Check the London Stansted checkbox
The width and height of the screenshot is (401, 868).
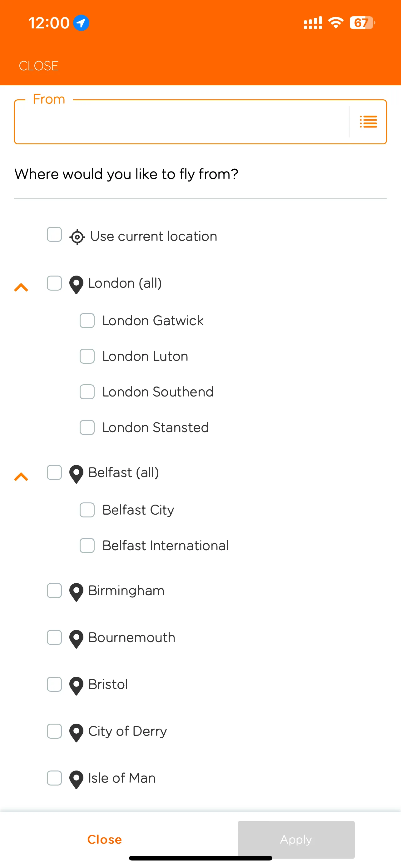[x=87, y=428]
